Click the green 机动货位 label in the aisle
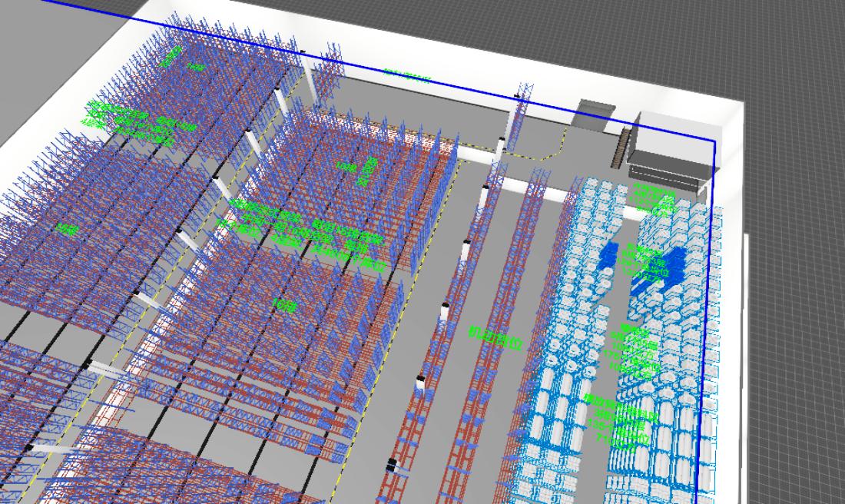Screen dimensions: 845x504 tap(495, 337)
